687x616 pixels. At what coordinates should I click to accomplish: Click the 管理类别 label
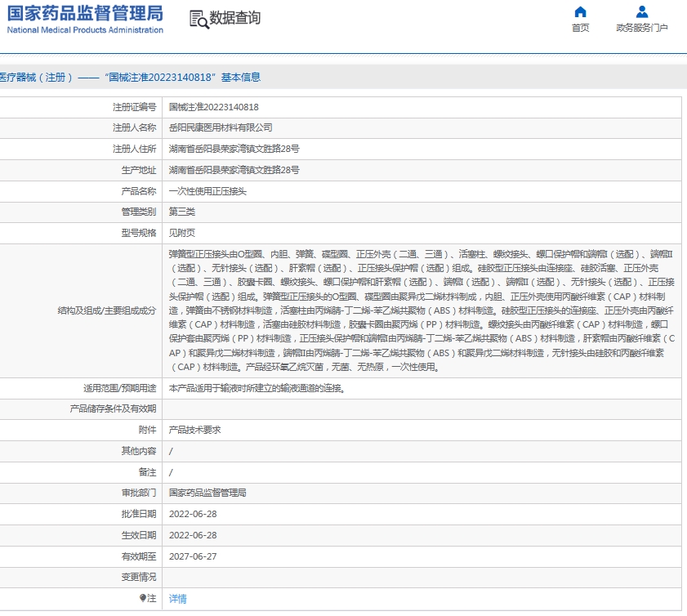pos(139,212)
